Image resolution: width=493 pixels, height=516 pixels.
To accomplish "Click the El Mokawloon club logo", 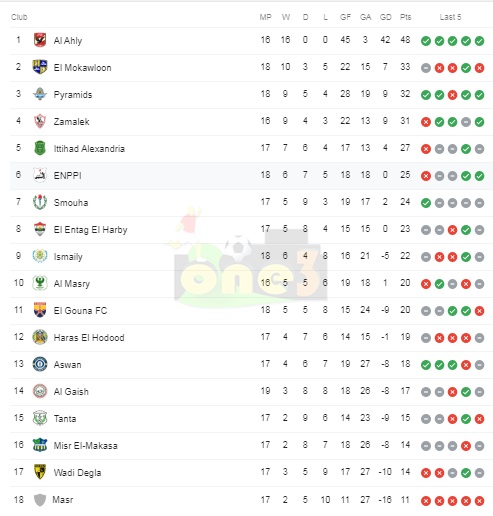I will coord(40,67).
